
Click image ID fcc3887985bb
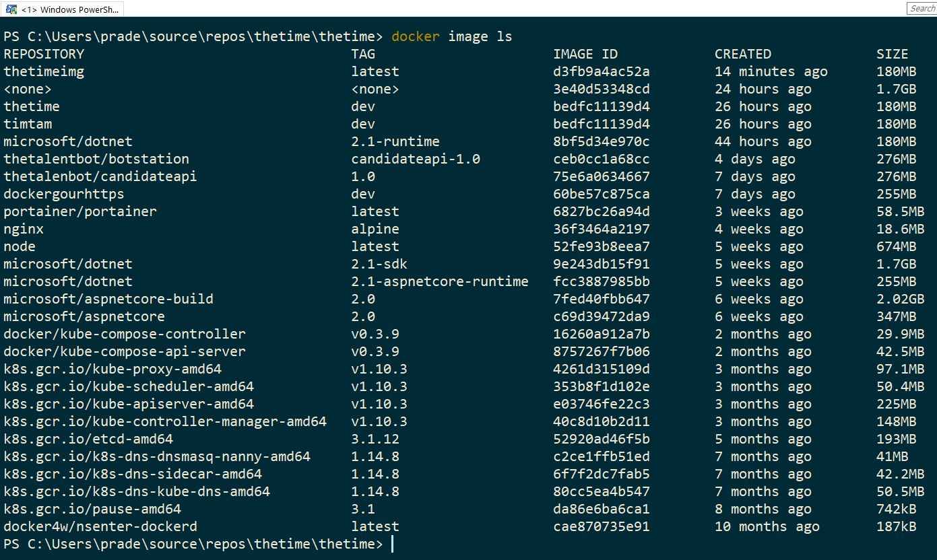tap(602, 281)
